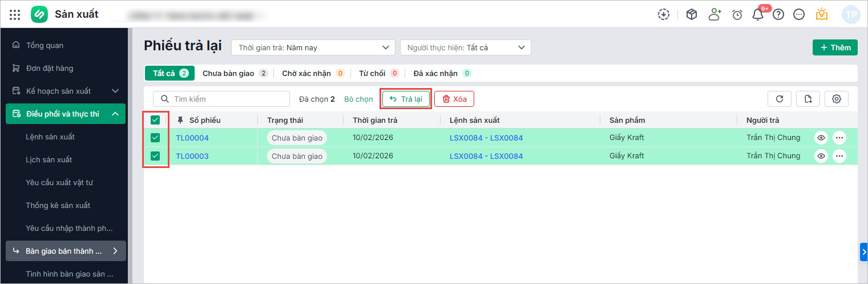Expand Bàn giao bán thành submenu arrow
Screen dimensions: 868x284
point(115,251)
